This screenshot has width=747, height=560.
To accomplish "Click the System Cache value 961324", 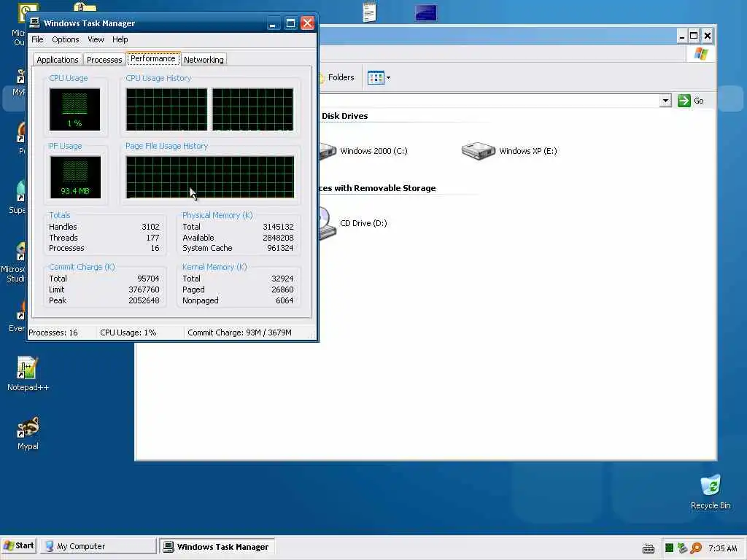I will click(x=280, y=248).
